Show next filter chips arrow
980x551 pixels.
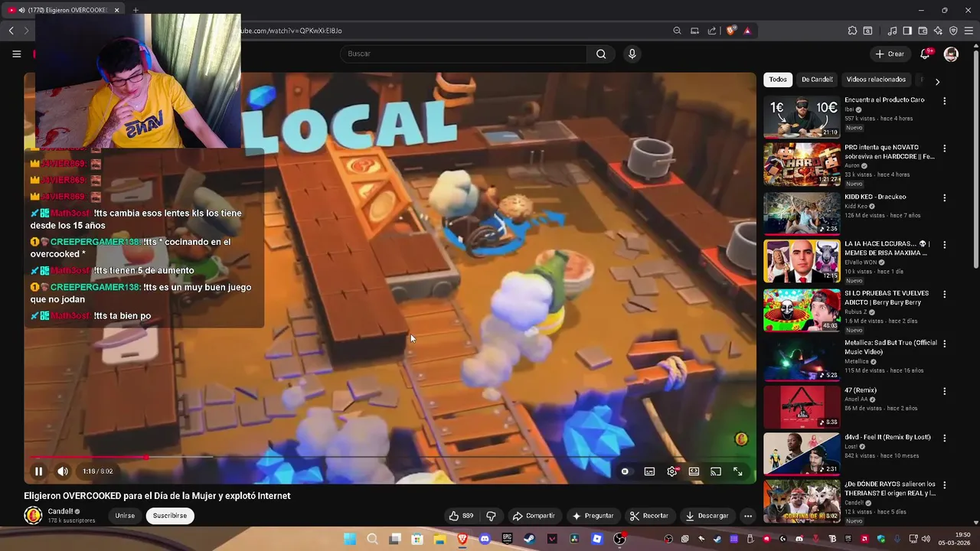937,81
